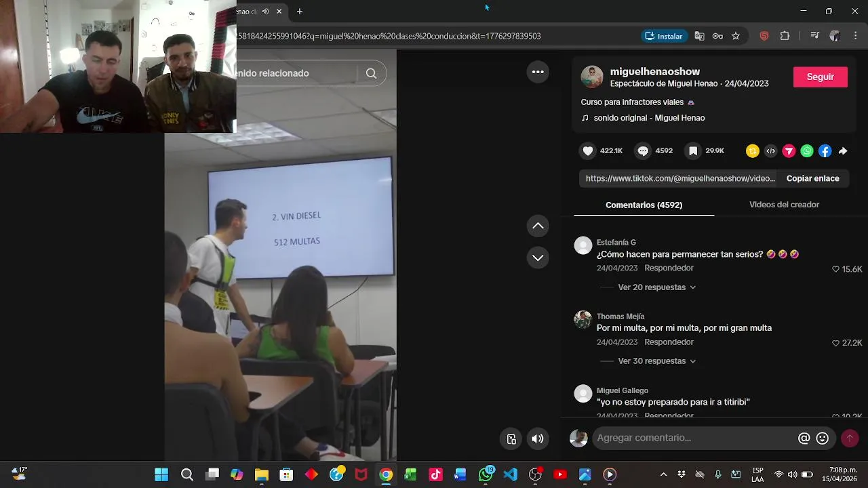Open more share options arrow
The width and height of the screenshot is (868, 488).
pos(843,151)
